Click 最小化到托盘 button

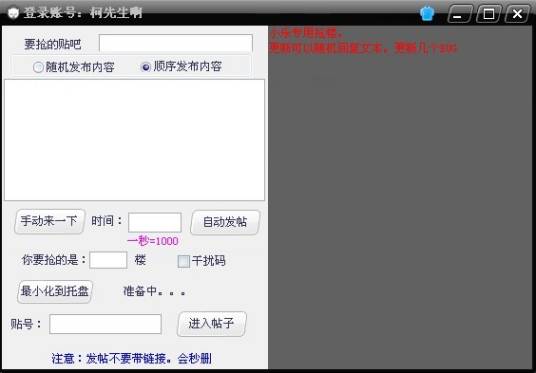point(55,292)
